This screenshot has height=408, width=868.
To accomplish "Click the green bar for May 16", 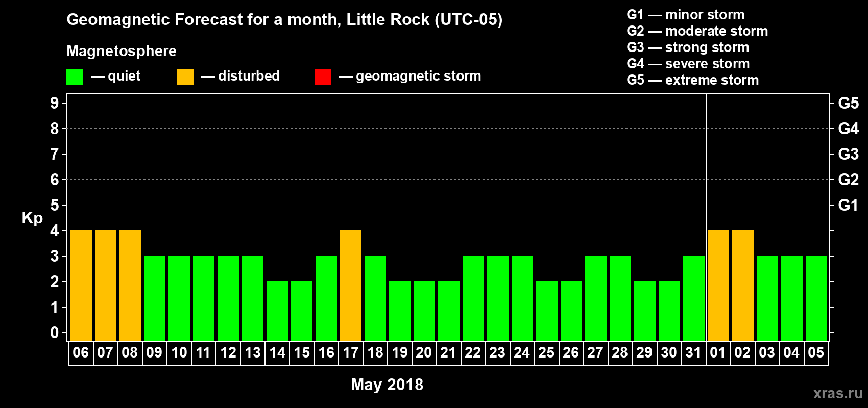I will 326,298.
